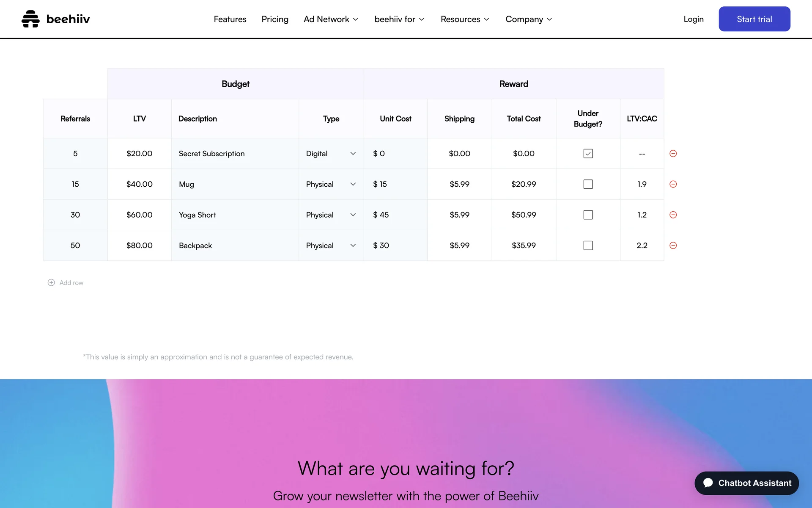This screenshot has height=508, width=812.
Task: Expand the Mug row Type dropdown
Action: [x=331, y=184]
